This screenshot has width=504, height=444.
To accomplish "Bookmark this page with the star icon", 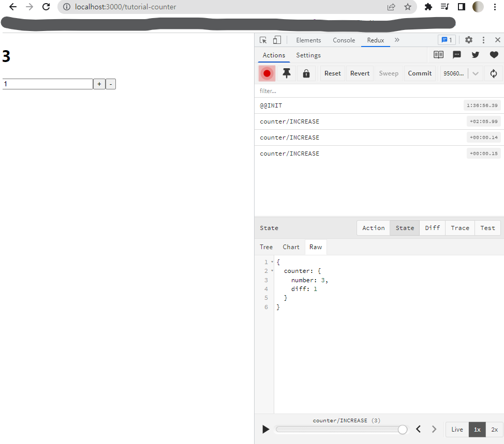I will coord(408,7).
